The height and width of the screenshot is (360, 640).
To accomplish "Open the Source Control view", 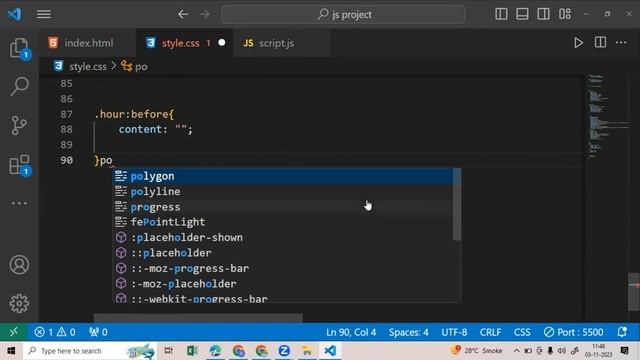I will (x=19, y=125).
